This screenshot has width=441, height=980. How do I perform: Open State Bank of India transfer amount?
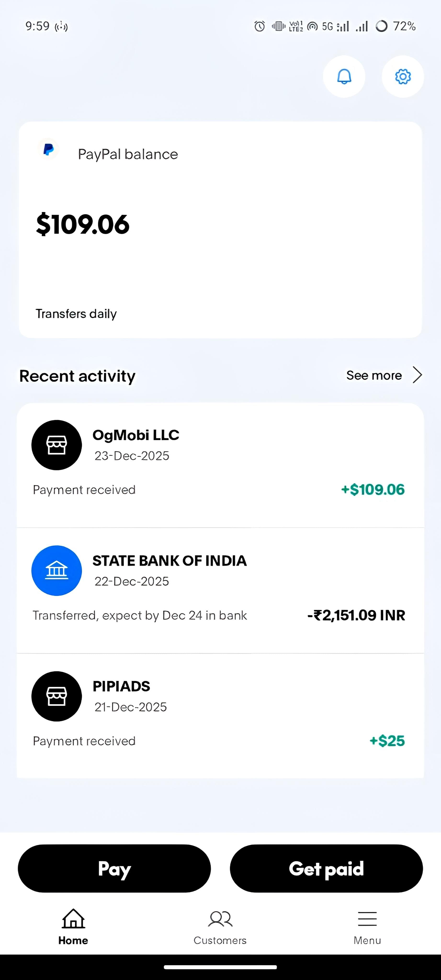click(x=356, y=615)
